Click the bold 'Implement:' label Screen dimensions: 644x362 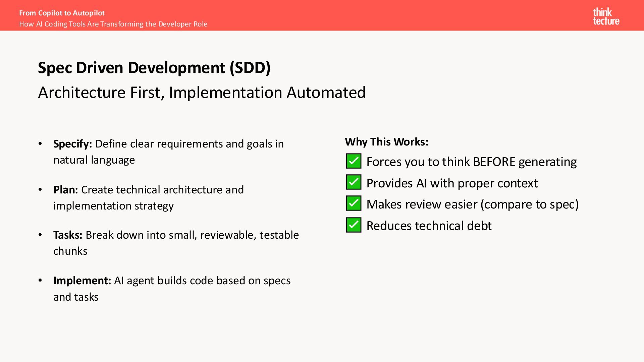click(x=82, y=281)
